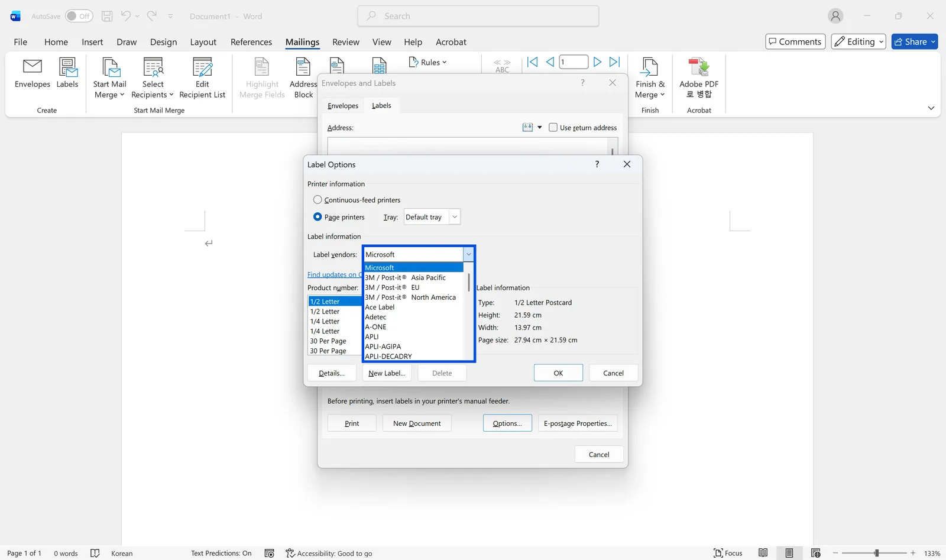Select Continuous-feed printers radio button

pos(318,200)
